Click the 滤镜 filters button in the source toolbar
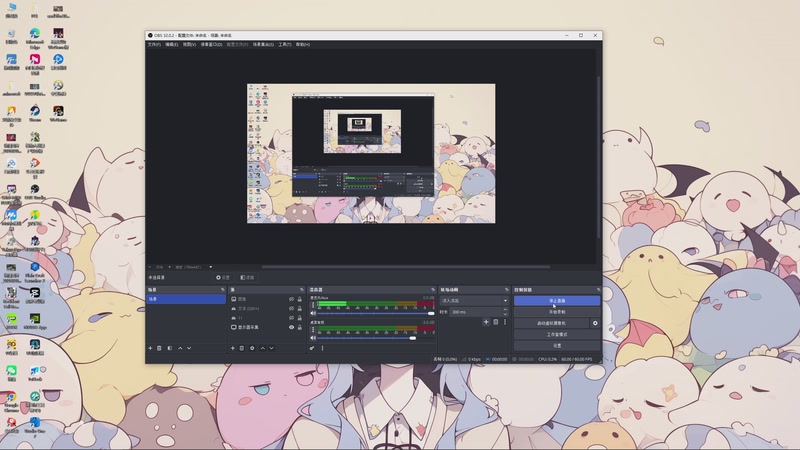 click(247, 278)
